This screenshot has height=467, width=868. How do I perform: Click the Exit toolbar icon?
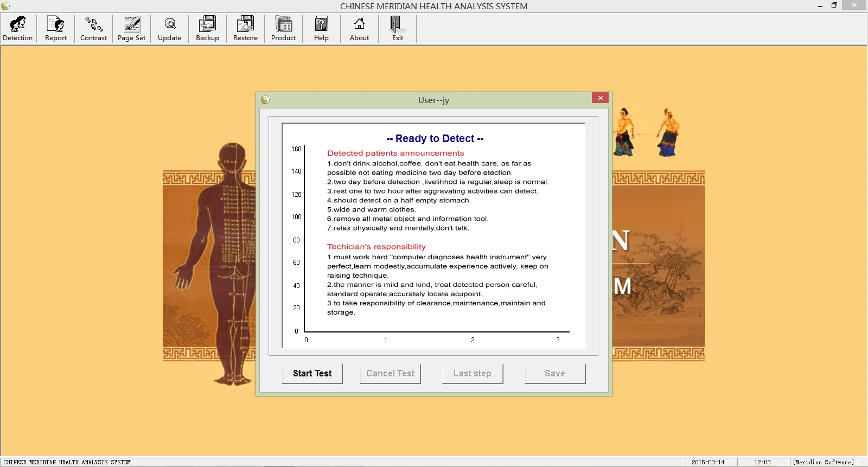(397, 29)
